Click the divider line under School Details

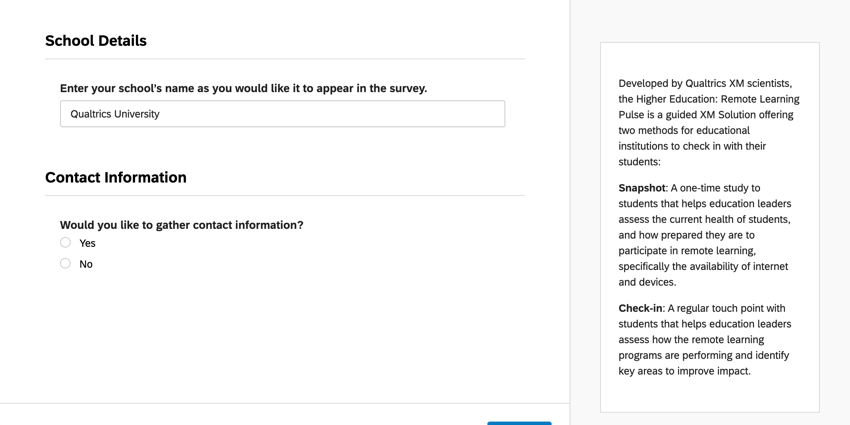(x=284, y=59)
